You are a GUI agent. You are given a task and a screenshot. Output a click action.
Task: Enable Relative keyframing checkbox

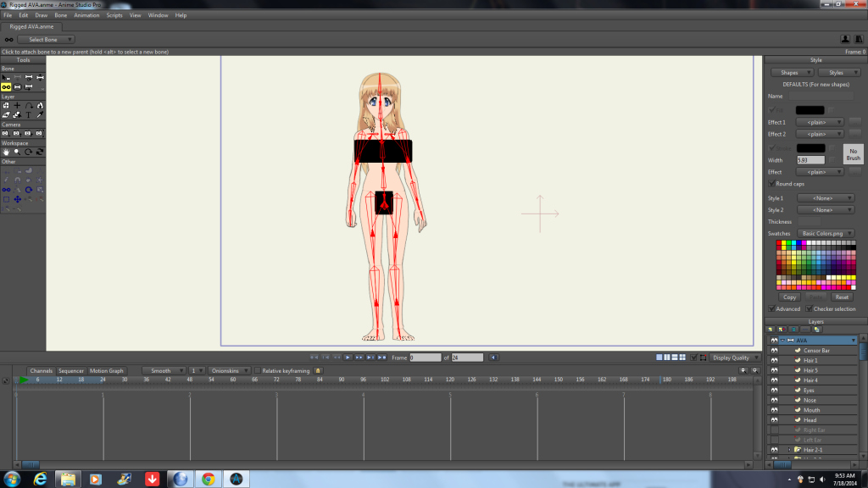point(258,371)
